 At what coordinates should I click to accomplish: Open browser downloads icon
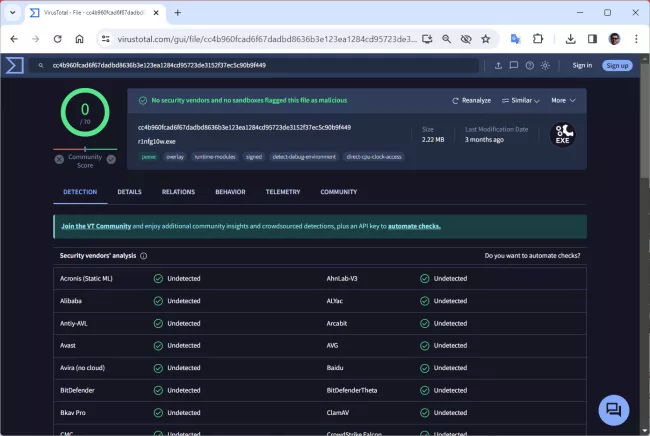click(x=570, y=39)
